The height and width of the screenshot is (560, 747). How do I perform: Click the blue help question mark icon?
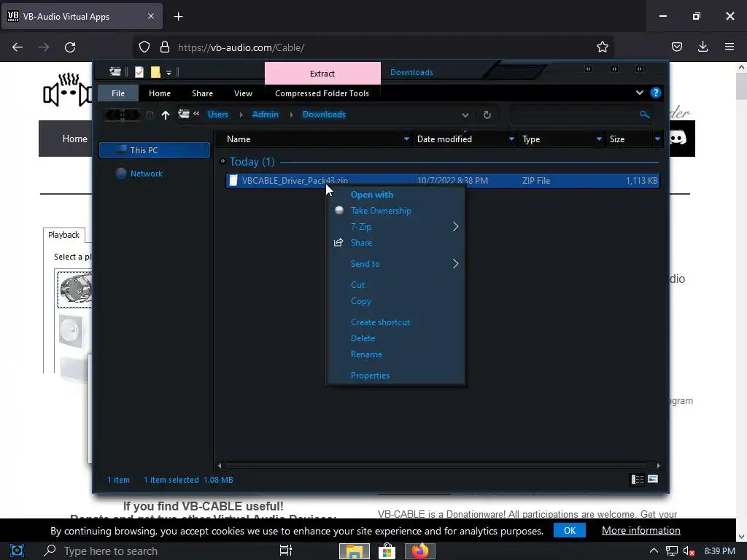click(656, 93)
